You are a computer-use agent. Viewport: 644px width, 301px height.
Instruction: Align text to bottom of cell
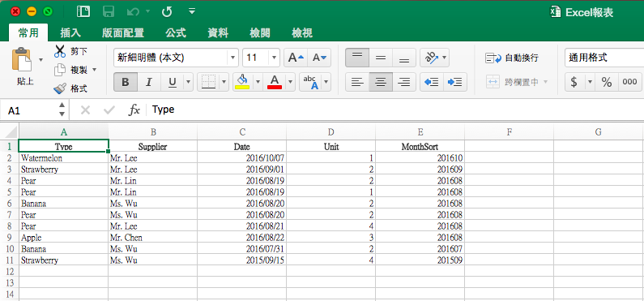(x=404, y=58)
